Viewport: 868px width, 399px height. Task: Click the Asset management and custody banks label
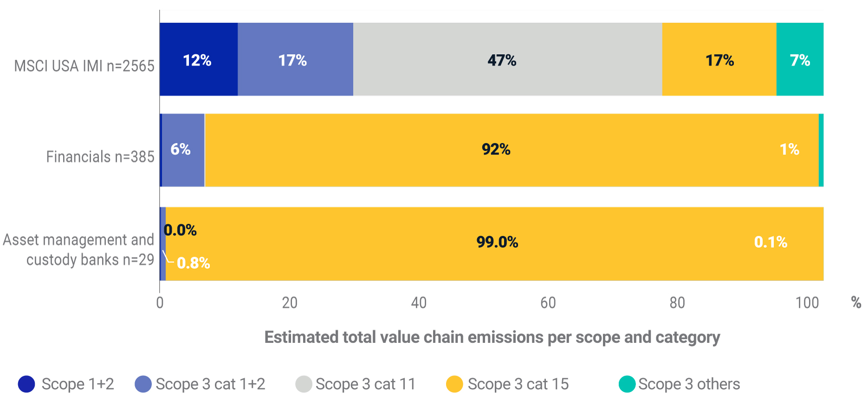[x=79, y=250]
